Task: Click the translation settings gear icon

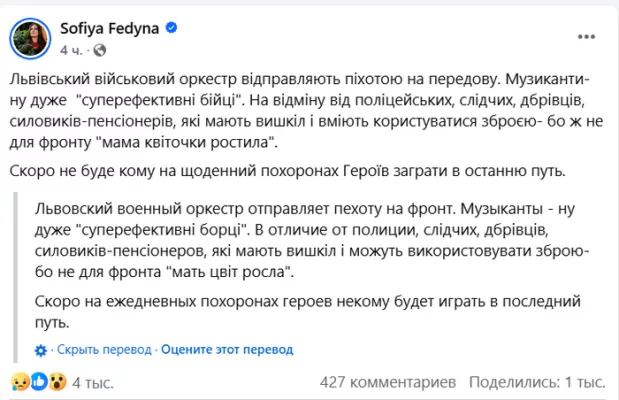Action: [x=40, y=350]
